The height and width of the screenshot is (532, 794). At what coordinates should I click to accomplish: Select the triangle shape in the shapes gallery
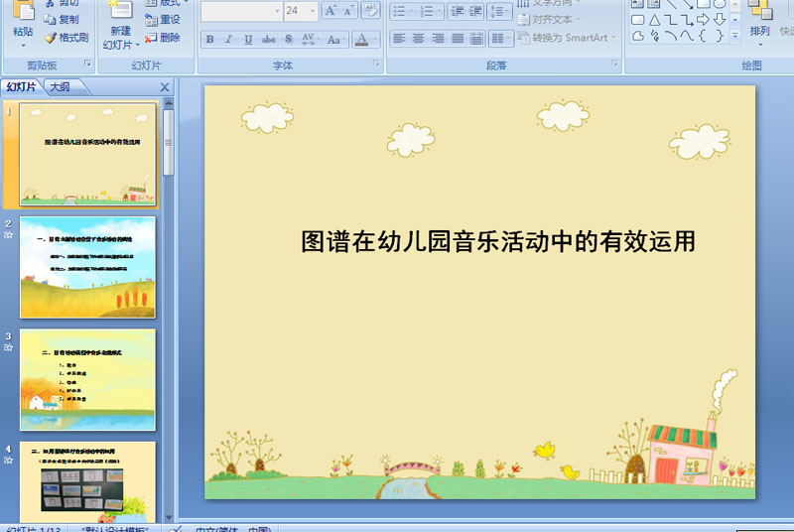point(655,20)
